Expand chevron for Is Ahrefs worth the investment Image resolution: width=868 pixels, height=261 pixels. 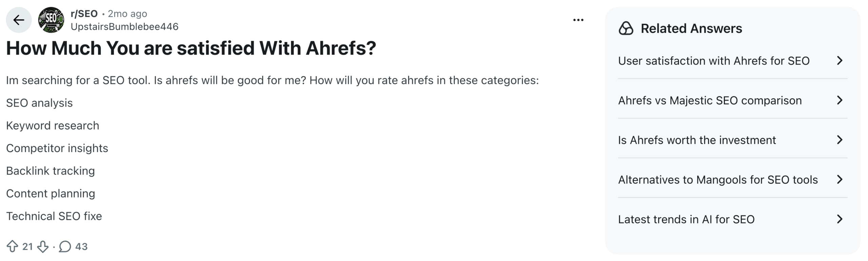(x=840, y=140)
